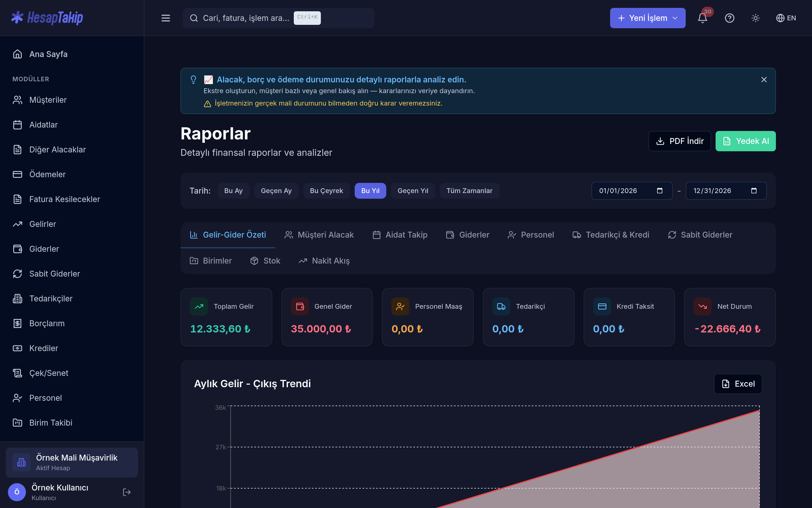Select Bu Çeyrek date filter
Viewport: 812px width, 508px height.
(x=326, y=191)
